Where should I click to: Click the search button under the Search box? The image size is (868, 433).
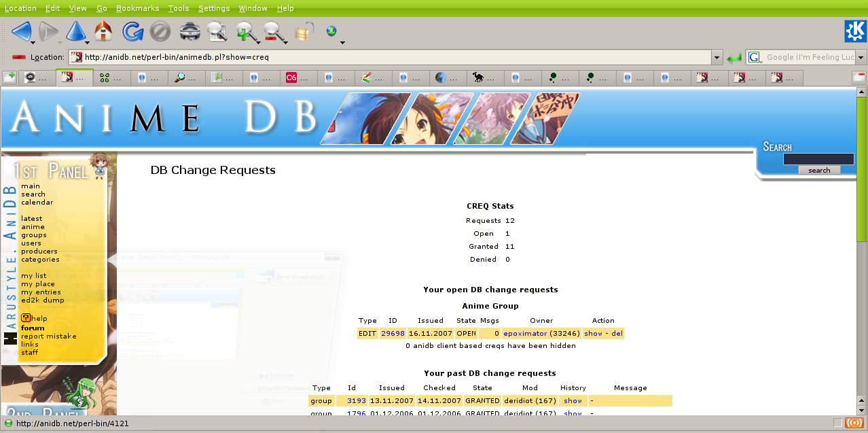(x=818, y=170)
